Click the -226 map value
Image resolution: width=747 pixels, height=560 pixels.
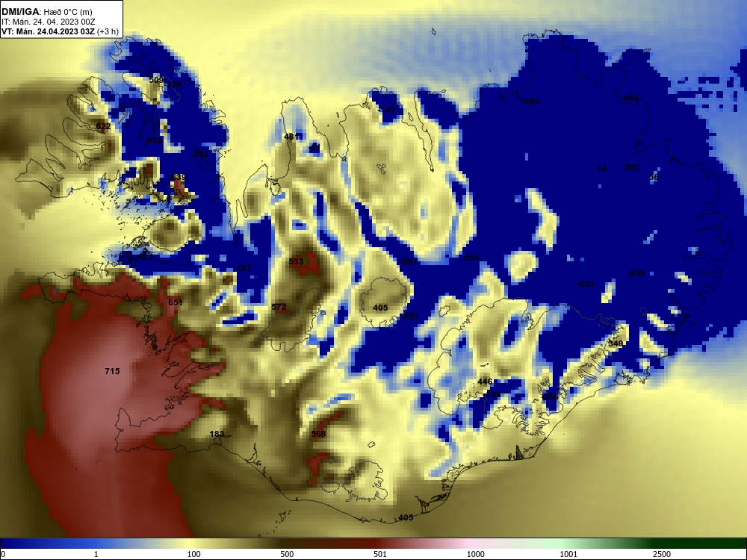549,396
